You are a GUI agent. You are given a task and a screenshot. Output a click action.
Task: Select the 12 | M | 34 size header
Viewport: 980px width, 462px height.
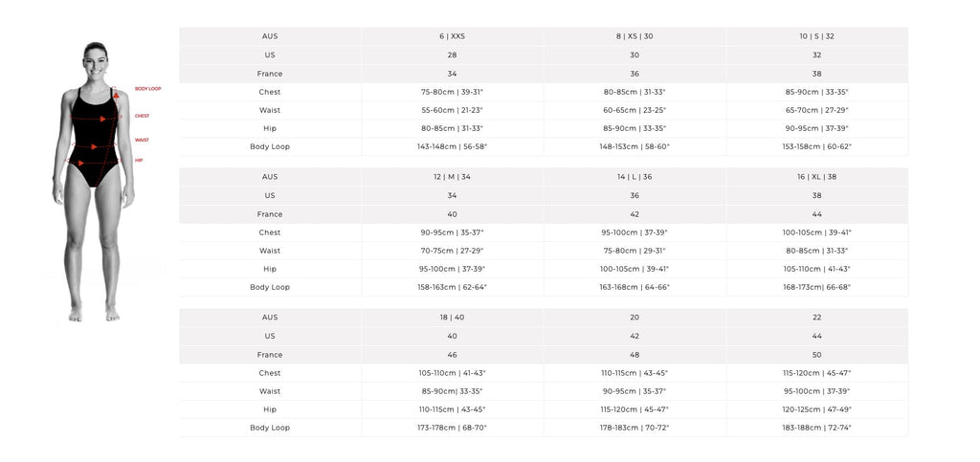[452, 177]
